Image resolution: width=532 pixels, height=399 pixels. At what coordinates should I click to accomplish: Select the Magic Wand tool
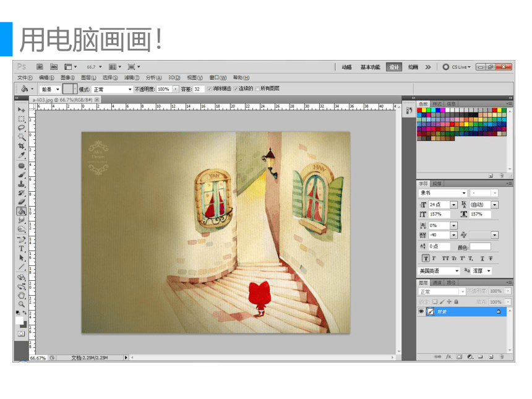pyautogui.click(x=22, y=137)
